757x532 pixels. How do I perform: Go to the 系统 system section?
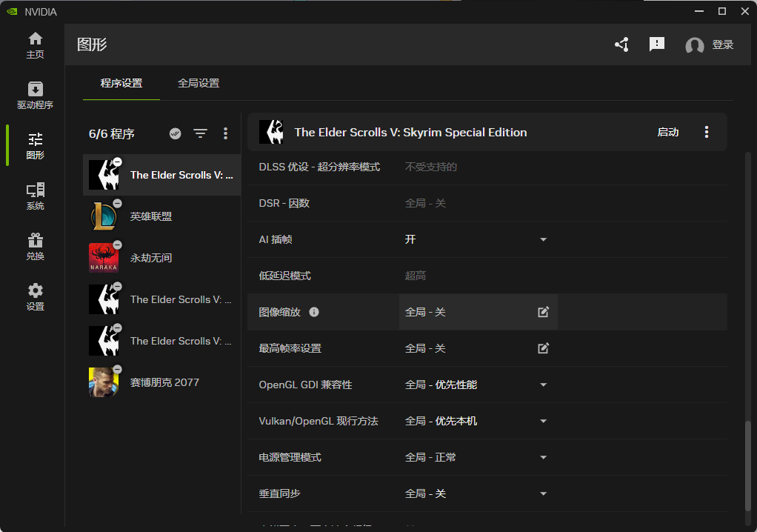[35, 196]
